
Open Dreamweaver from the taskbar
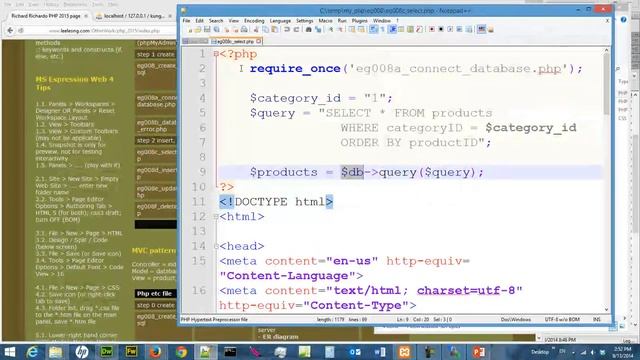click(106, 352)
